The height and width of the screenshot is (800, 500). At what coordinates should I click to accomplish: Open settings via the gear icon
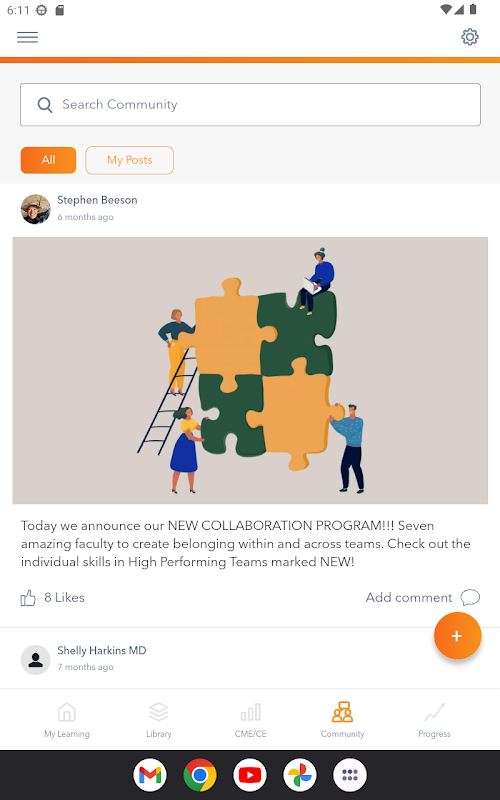click(469, 37)
